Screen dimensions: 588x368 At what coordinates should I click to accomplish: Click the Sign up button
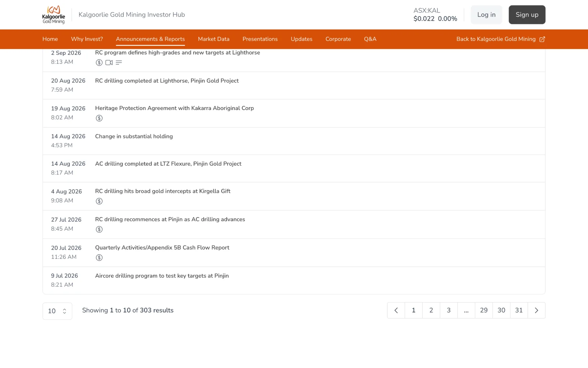(x=527, y=15)
